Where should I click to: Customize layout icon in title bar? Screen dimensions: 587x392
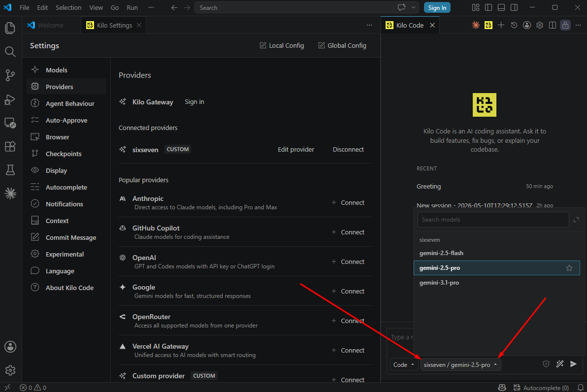point(475,7)
